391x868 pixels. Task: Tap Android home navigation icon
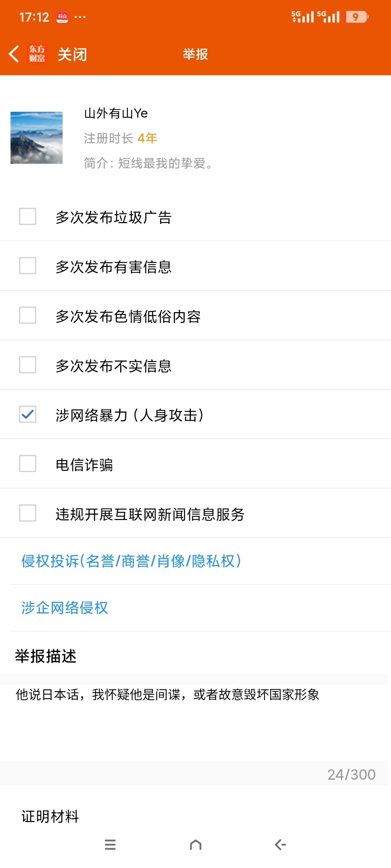coord(195,844)
